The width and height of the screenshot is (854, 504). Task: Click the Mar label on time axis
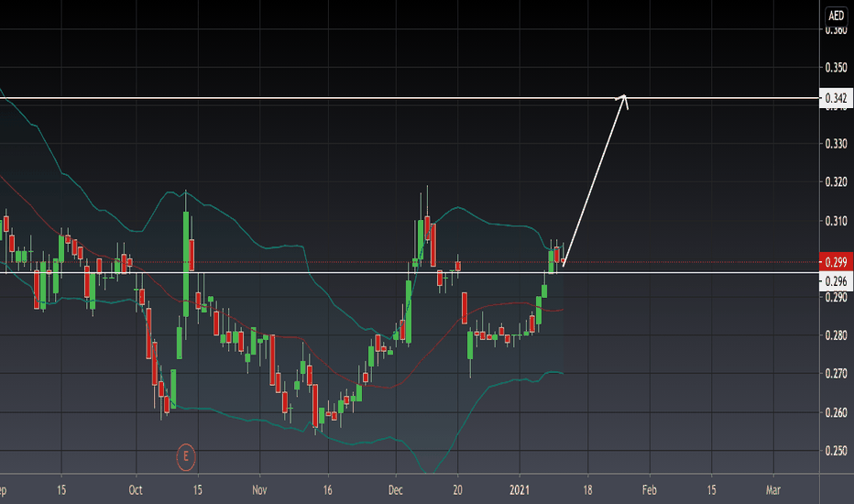[x=773, y=490]
